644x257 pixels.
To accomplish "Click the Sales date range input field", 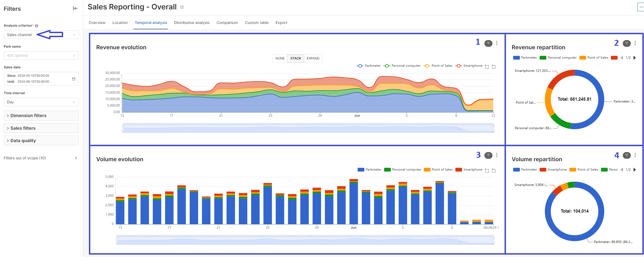I will (x=41, y=79).
